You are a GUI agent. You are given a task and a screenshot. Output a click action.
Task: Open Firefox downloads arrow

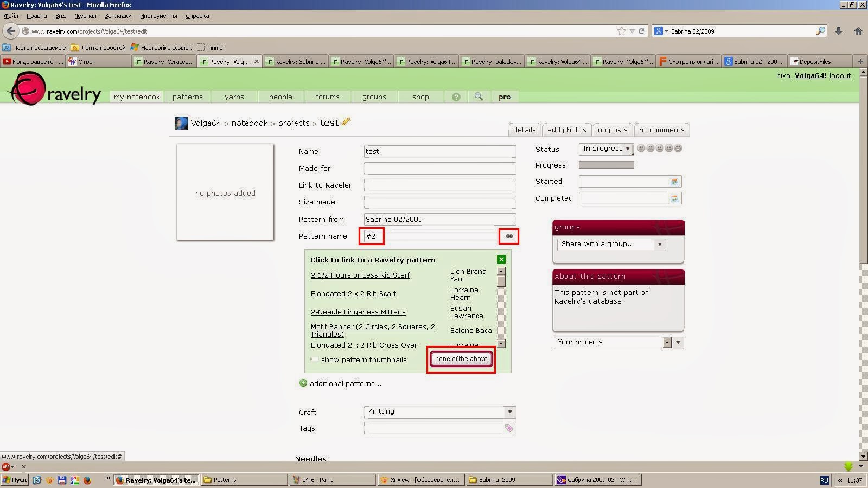(x=839, y=31)
